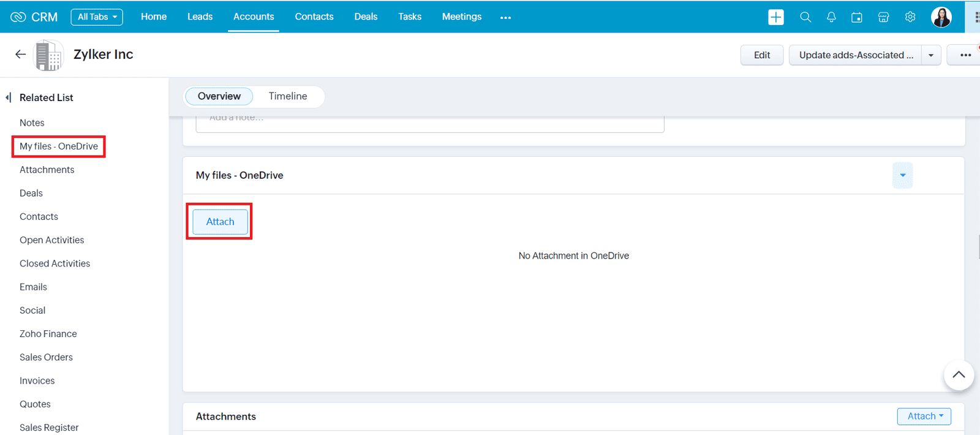Go back using the left arrow
The height and width of the screenshot is (435, 980).
pos(20,55)
